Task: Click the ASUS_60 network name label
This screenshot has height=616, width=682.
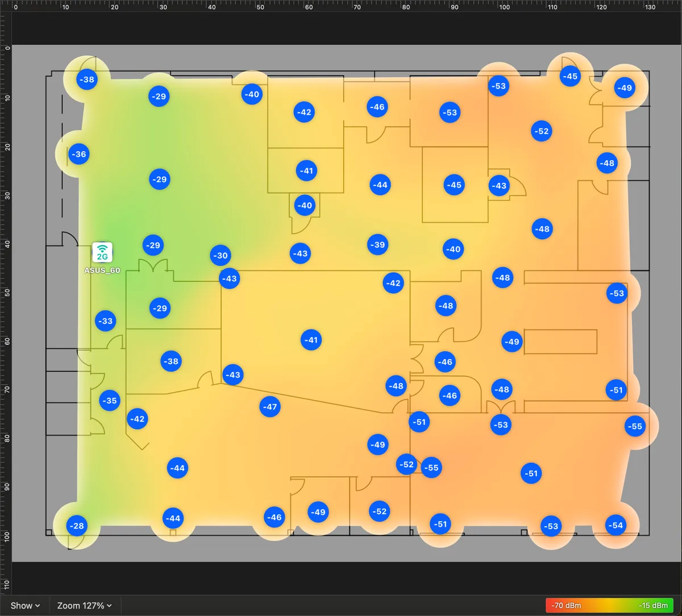Action: pyautogui.click(x=102, y=270)
